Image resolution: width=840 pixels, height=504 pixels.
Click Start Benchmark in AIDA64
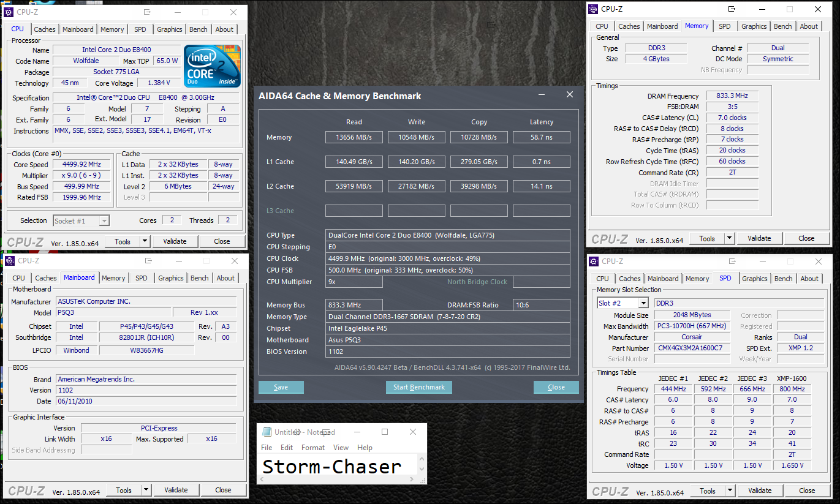click(419, 387)
